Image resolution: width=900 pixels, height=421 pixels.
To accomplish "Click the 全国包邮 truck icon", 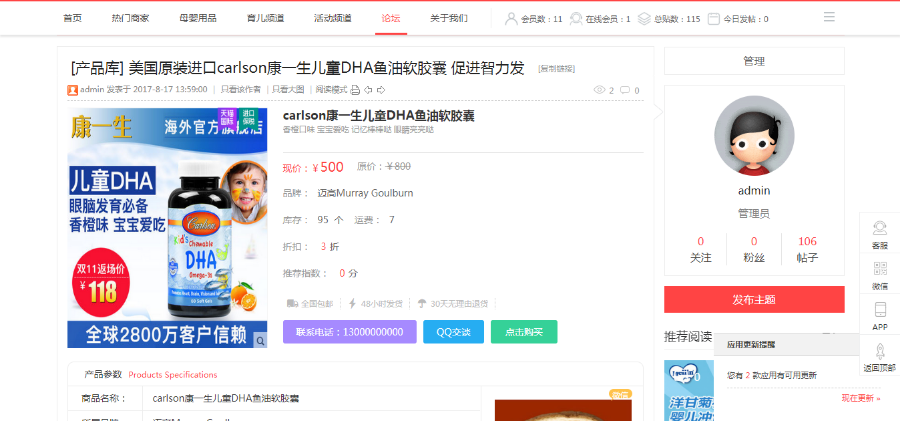I will pyautogui.click(x=292, y=303).
